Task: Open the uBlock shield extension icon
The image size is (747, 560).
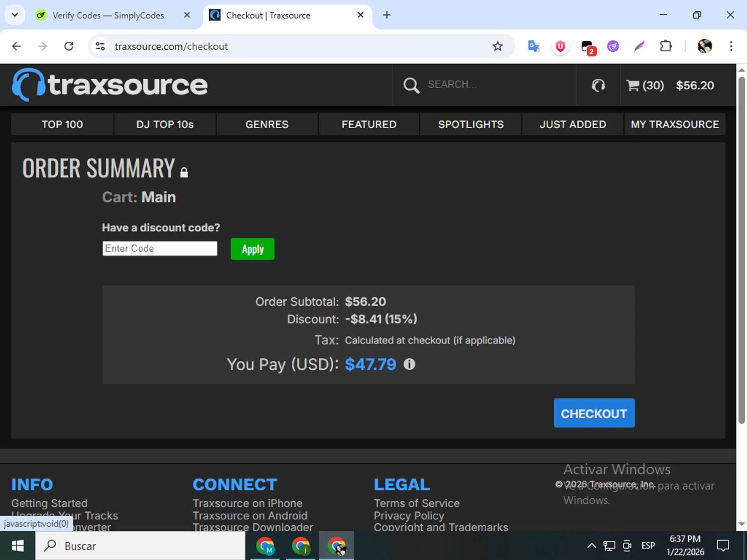Action: [560, 46]
